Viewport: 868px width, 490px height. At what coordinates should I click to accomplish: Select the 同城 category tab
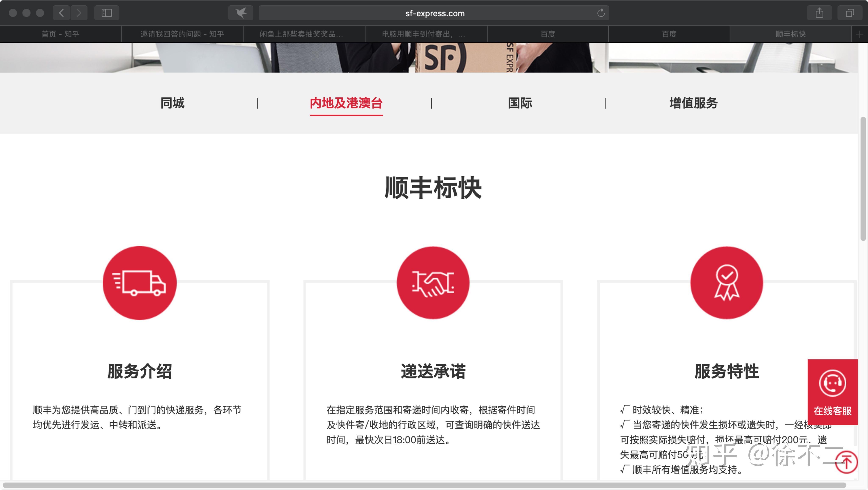click(x=172, y=103)
